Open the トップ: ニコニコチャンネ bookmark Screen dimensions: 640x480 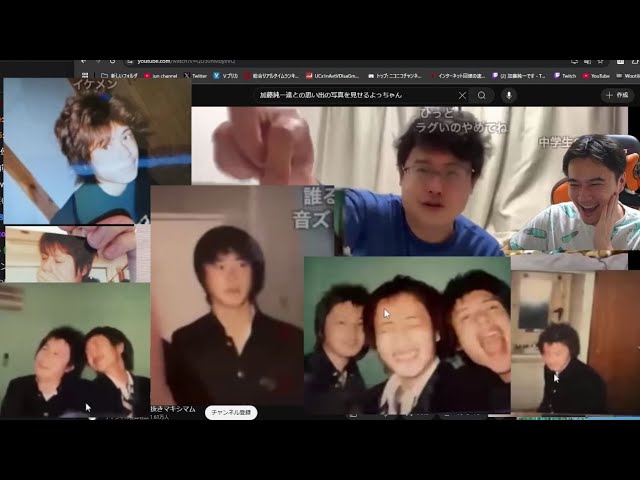(x=395, y=76)
